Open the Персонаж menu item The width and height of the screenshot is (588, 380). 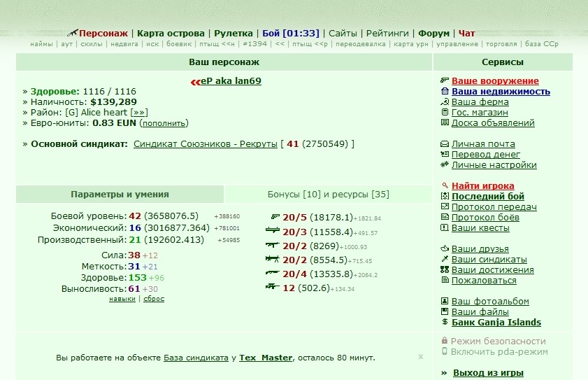click(103, 34)
